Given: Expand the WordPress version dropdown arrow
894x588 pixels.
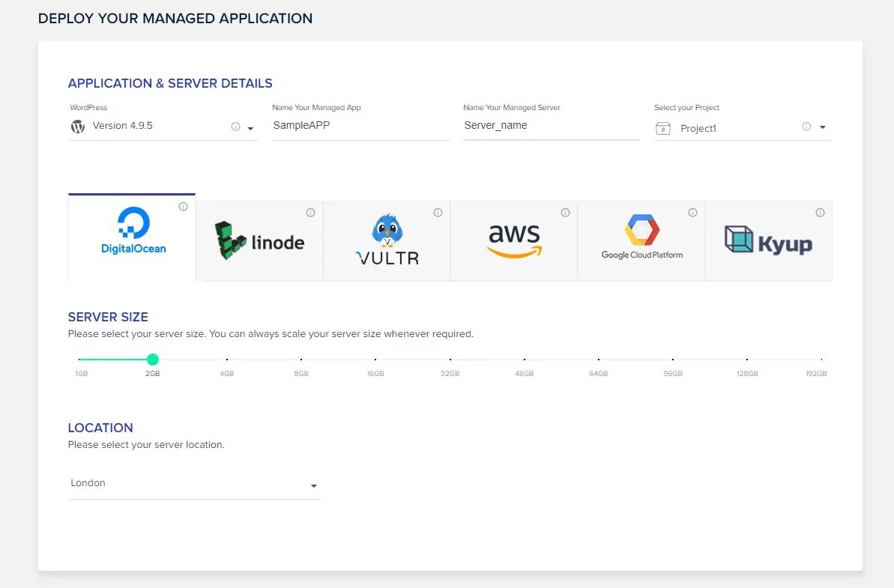Looking at the screenshot, I should pos(250,128).
